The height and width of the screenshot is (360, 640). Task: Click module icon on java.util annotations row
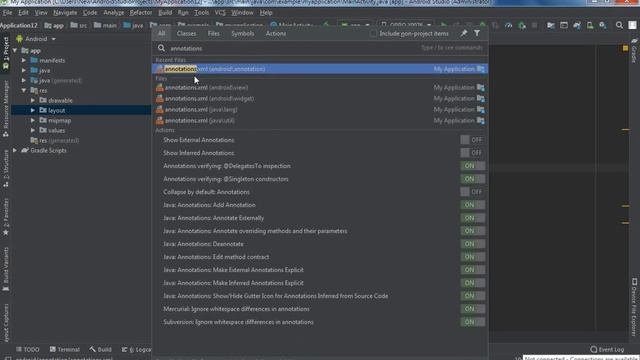pos(480,120)
